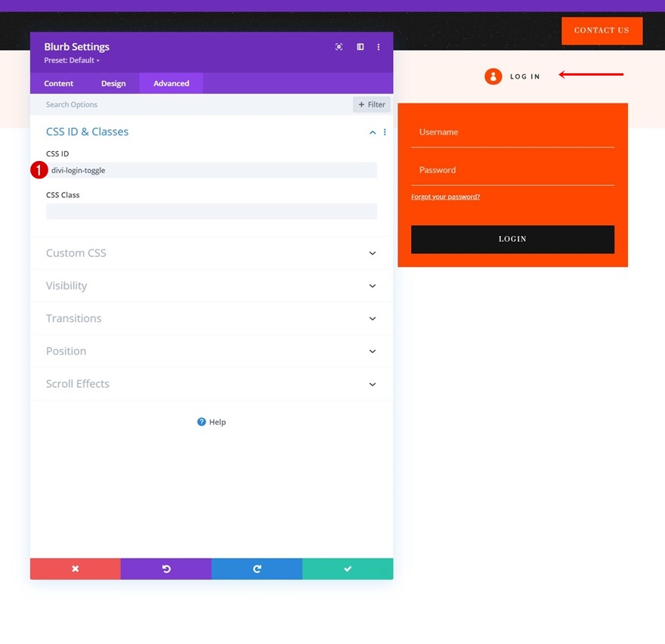Click the Filter button

[x=372, y=104]
